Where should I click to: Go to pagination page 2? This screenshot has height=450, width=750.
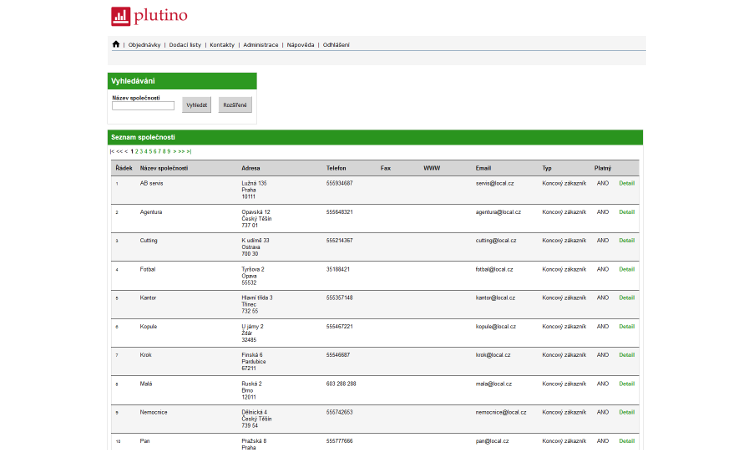click(x=137, y=151)
